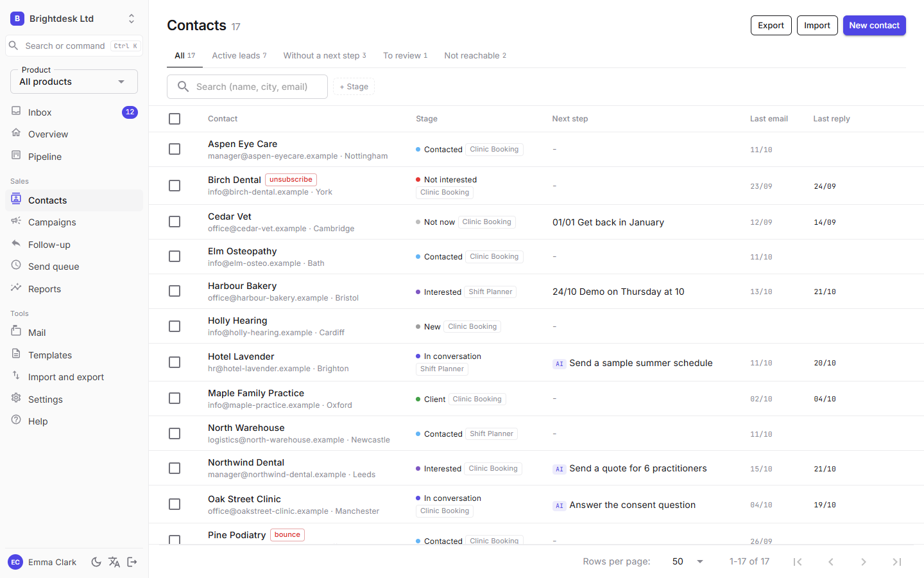The image size is (924, 578).
Task: Open Templates document icon
Action: [16, 354]
